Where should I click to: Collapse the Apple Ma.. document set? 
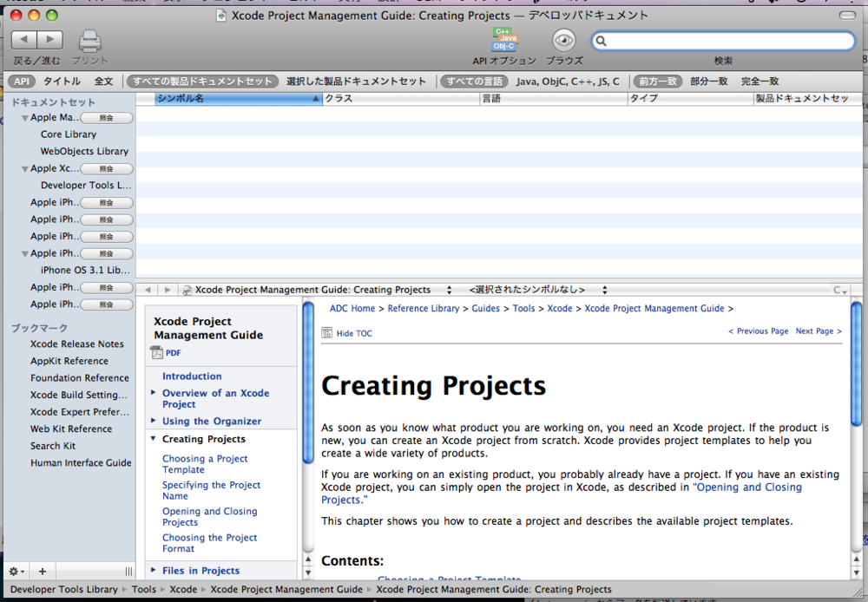[x=25, y=118]
